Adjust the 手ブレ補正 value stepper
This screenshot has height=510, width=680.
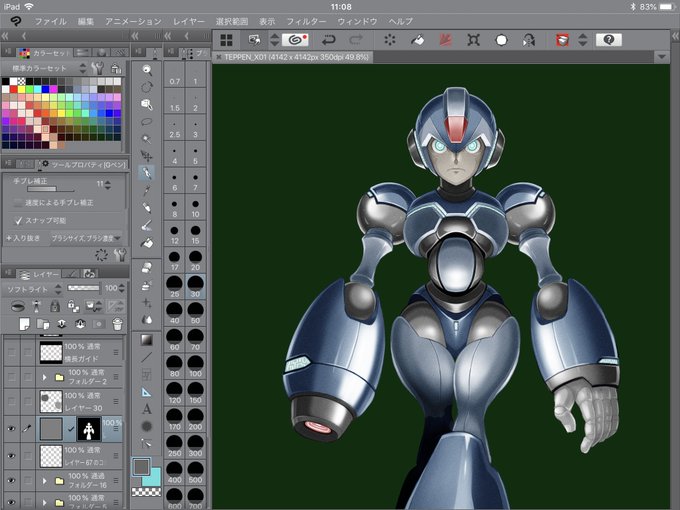pos(108,184)
